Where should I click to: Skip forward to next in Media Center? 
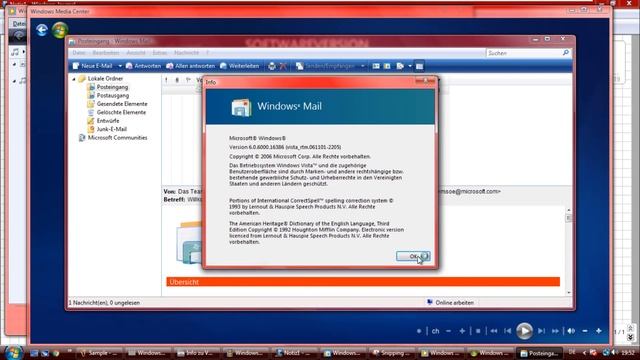tap(541, 331)
